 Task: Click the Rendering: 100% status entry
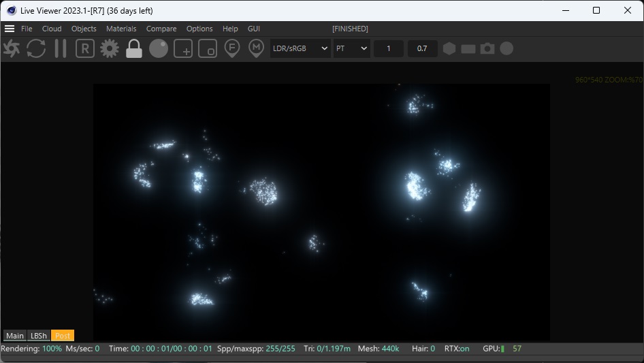[31, 349]
